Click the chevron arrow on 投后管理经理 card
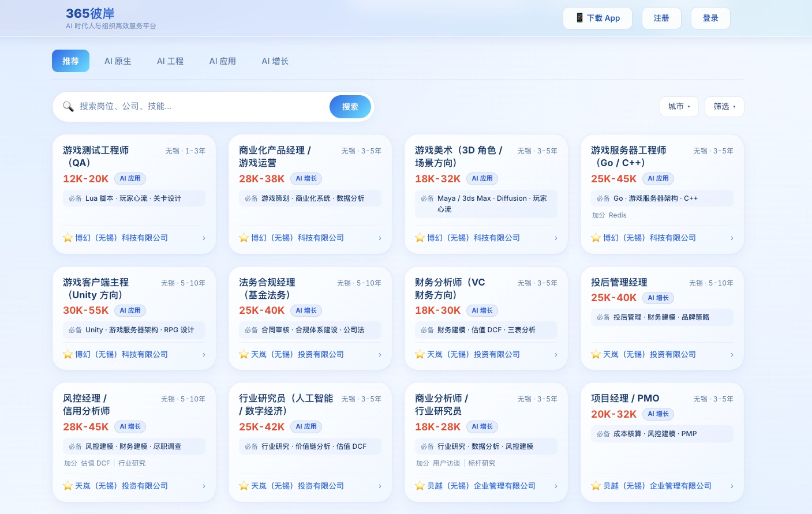This screenshot has width=812, height=514. [732, 354]
